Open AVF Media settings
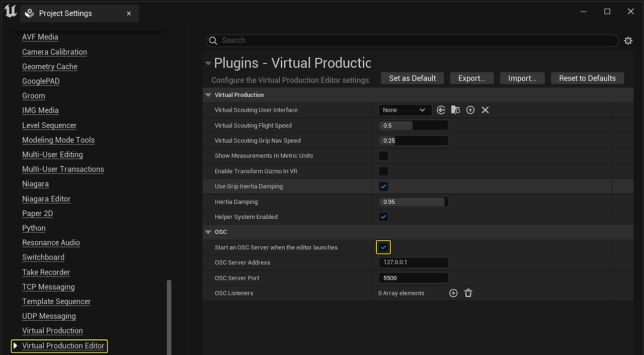644x355 pixels. pyautogui.click(x=40, y=37)
